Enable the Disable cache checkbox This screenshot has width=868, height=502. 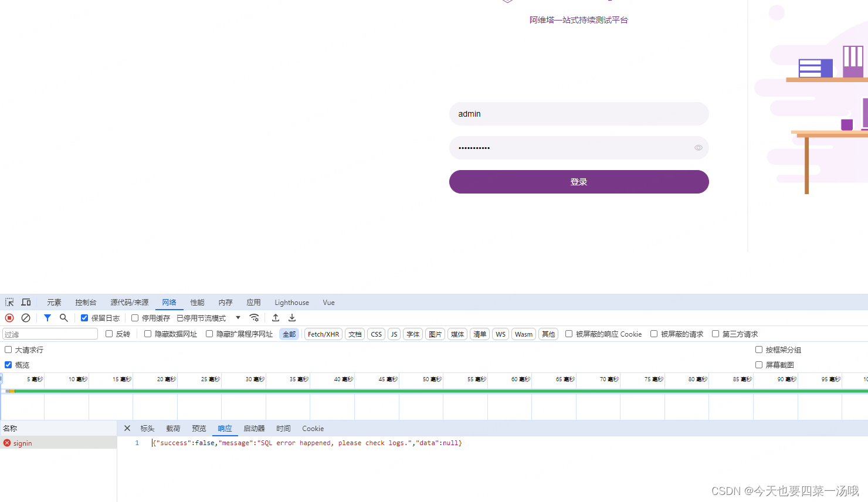(x=135, y=318)
